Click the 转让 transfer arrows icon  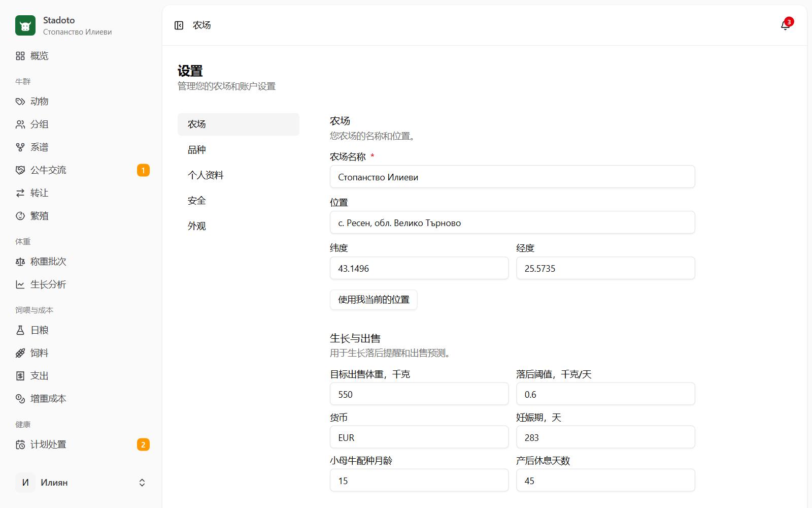click(20, 193)
